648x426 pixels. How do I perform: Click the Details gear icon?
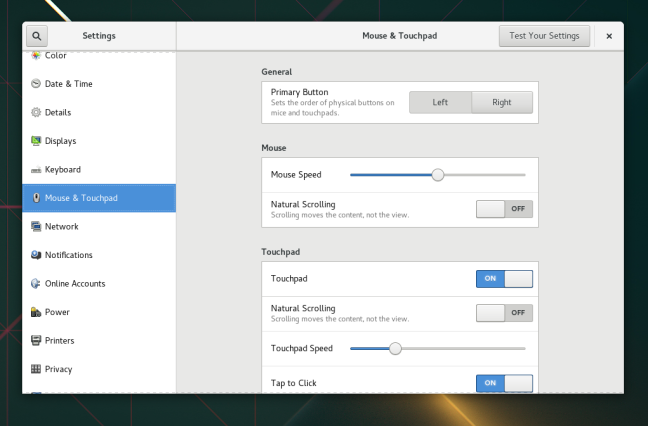(x=36, y=112)
